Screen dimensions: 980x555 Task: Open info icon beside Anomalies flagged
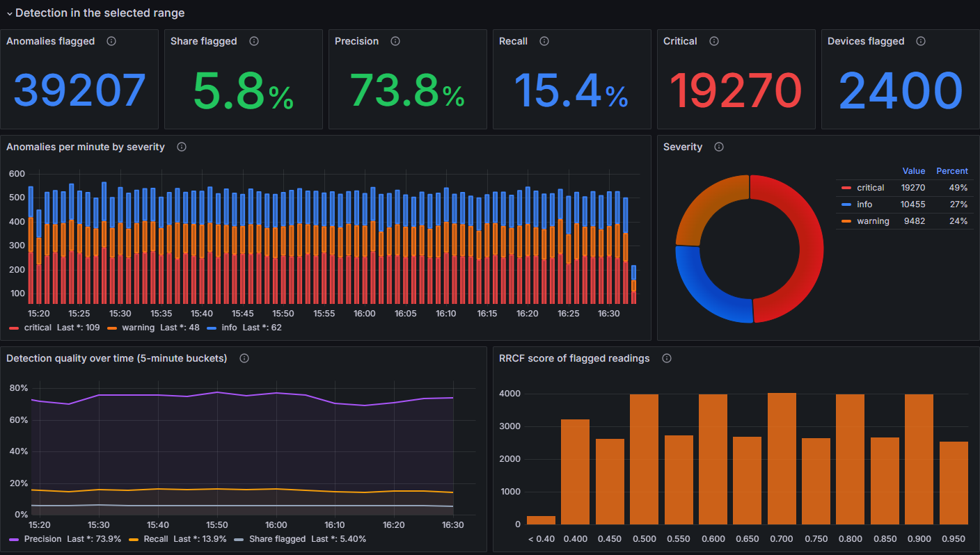(x=111, y=41)
